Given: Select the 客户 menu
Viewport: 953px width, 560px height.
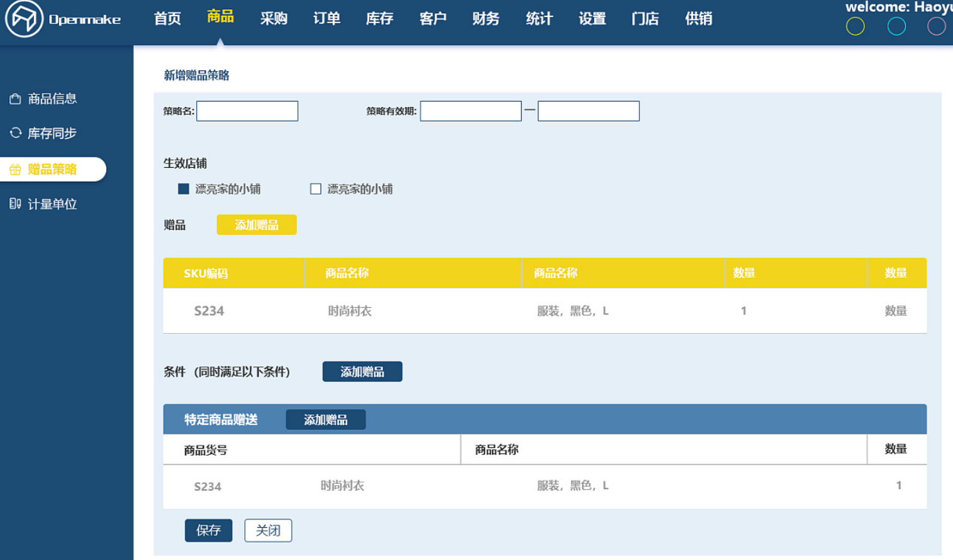Looking at the screenshot, I should click(x=433, y=19).
